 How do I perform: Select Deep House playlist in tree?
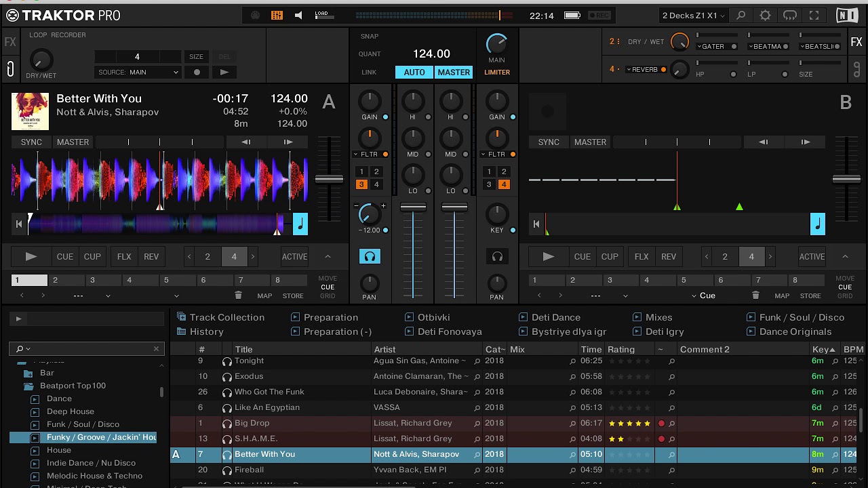(71, 411)
